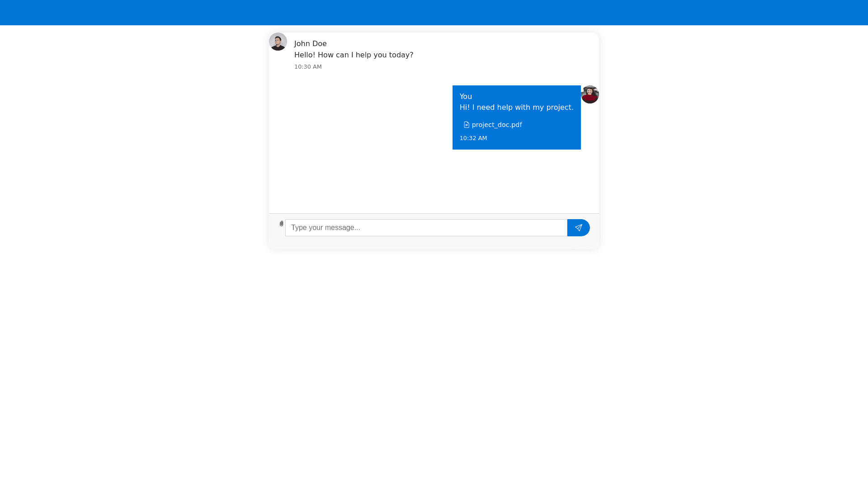
Task: Send the message with paper plane button
Action: click(x=578, y=228)
